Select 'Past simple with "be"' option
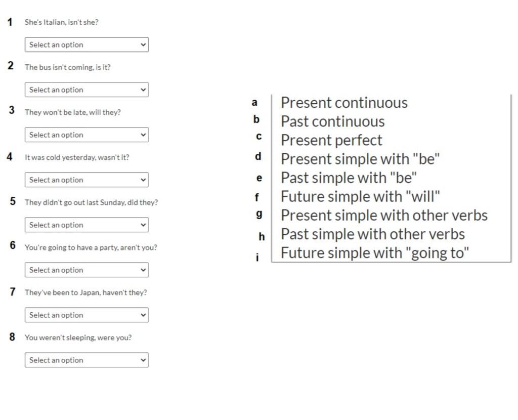The width and height of the screenshot is (518, 420). pos(349,178)
